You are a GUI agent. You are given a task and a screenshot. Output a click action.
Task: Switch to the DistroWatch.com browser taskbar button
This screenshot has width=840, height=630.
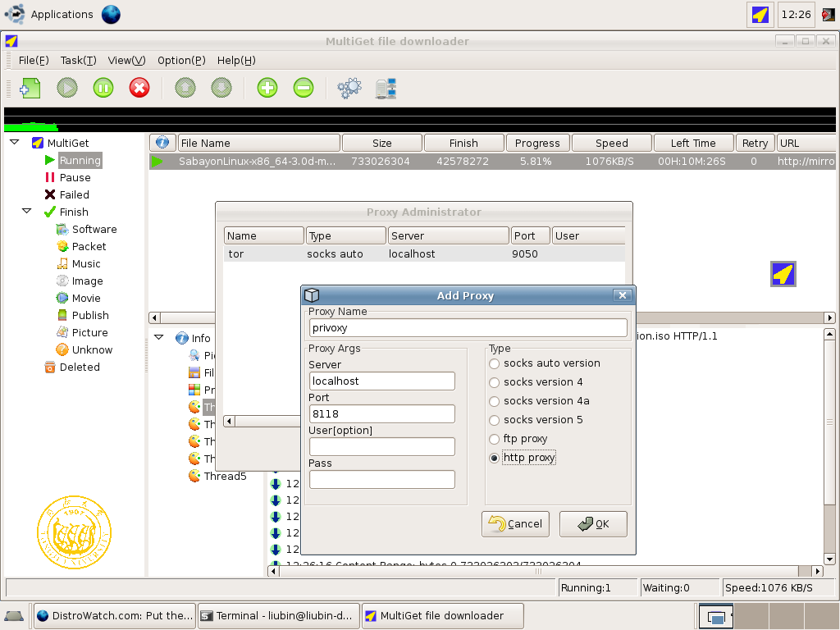[x=115, y=615]
